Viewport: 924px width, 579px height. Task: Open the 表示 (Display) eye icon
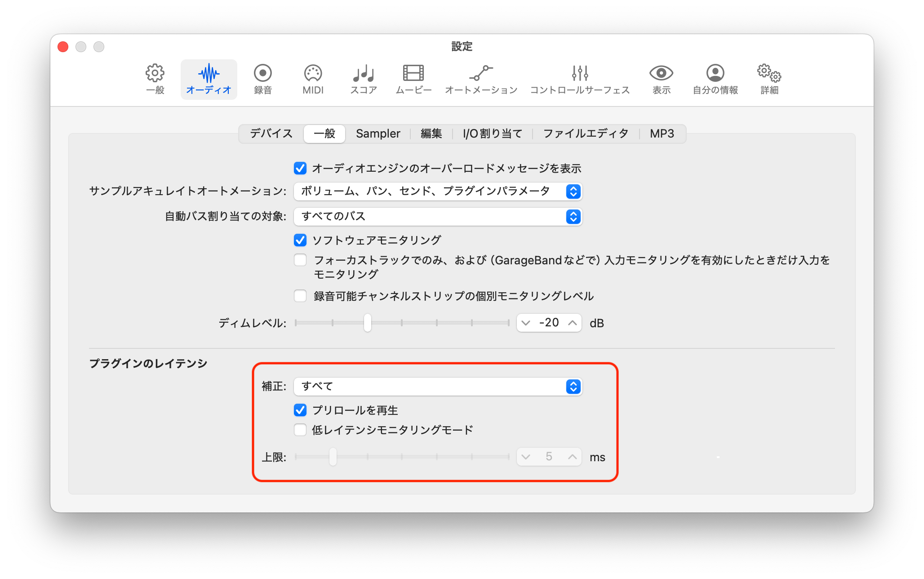point(661,79)
